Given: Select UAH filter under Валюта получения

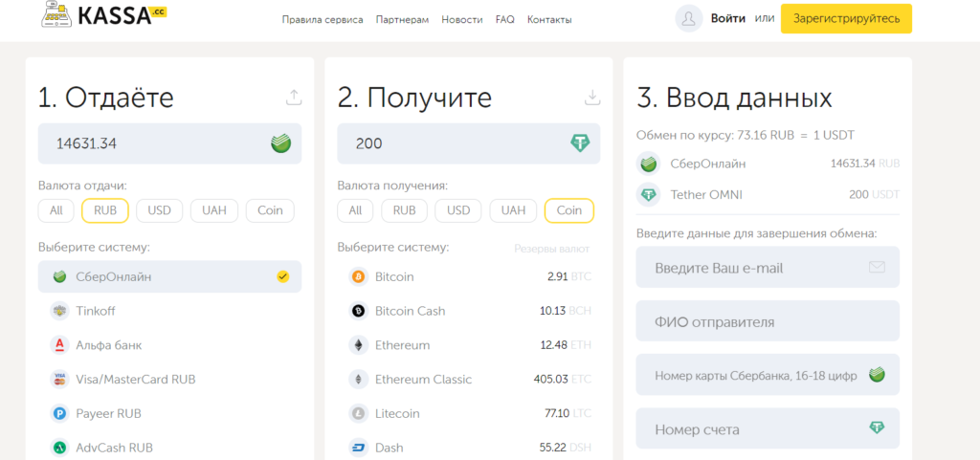Looking at the screenshot, I should (x=513, y=211).
